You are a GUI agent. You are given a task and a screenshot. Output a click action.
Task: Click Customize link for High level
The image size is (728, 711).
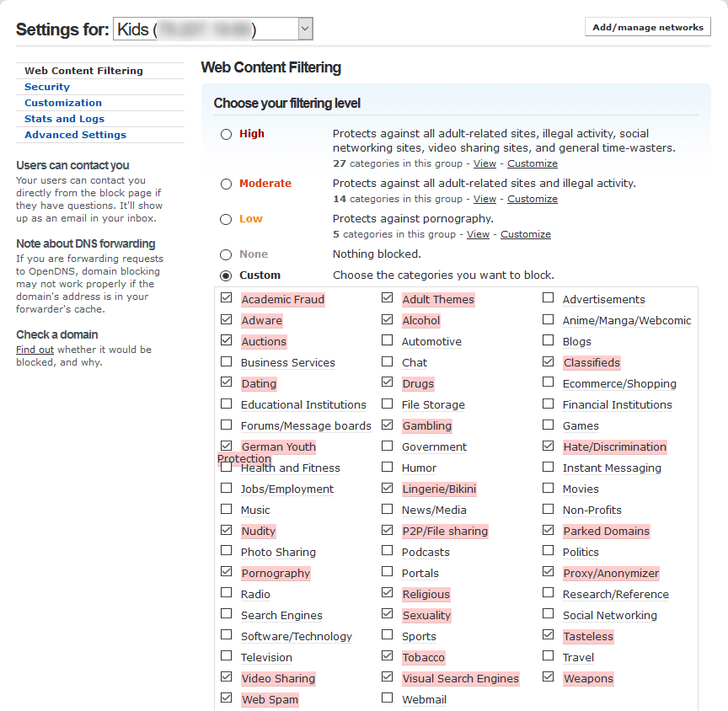pyautogui.click(x=532, y=163)
